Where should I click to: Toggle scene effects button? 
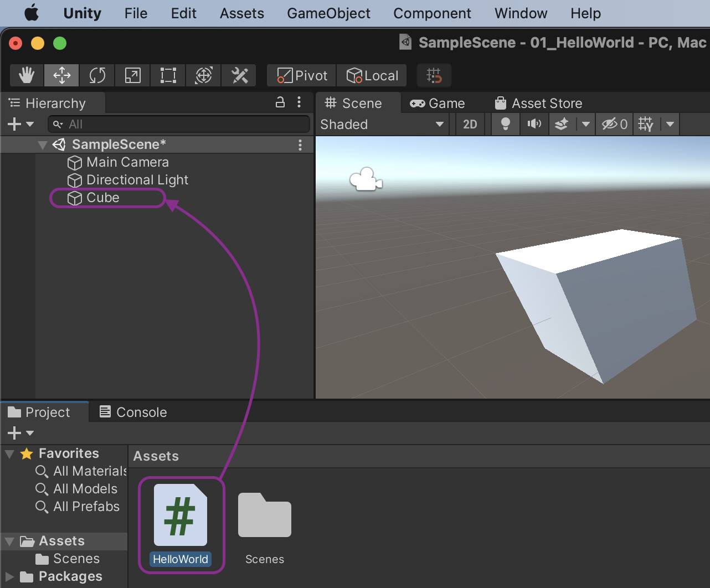click(x=562, y=124)
